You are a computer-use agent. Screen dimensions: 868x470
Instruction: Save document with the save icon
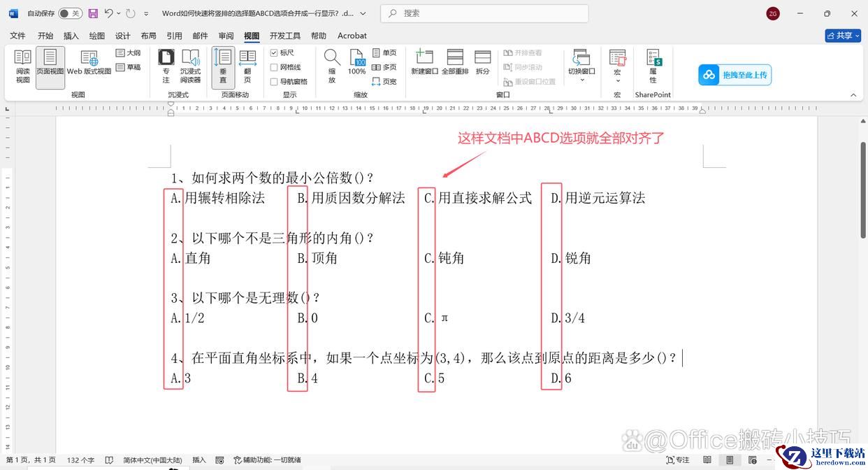pyautogui.click(x=93, y=13)
